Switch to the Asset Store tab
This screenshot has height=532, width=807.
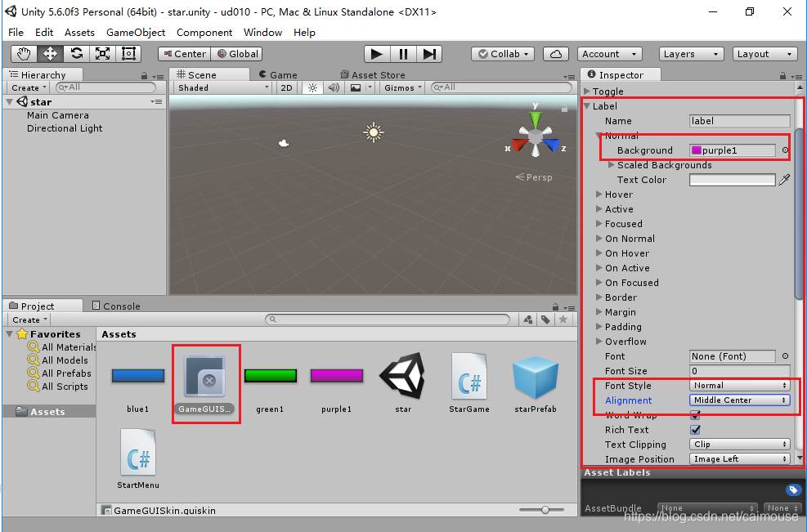[x=373, y=75]
